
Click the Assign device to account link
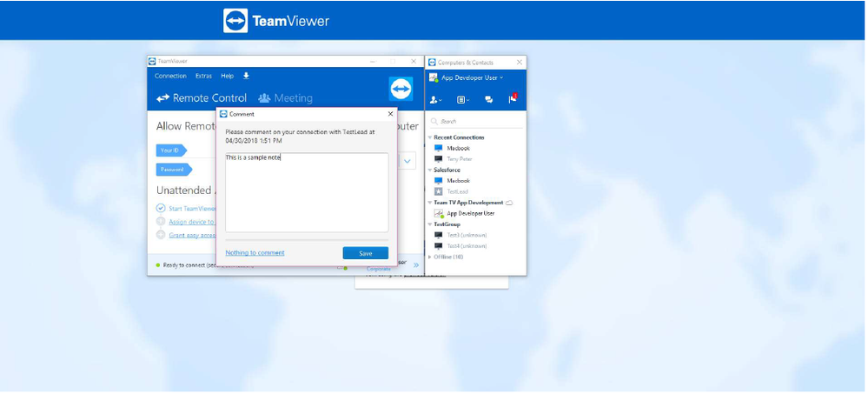click(191, 222)
